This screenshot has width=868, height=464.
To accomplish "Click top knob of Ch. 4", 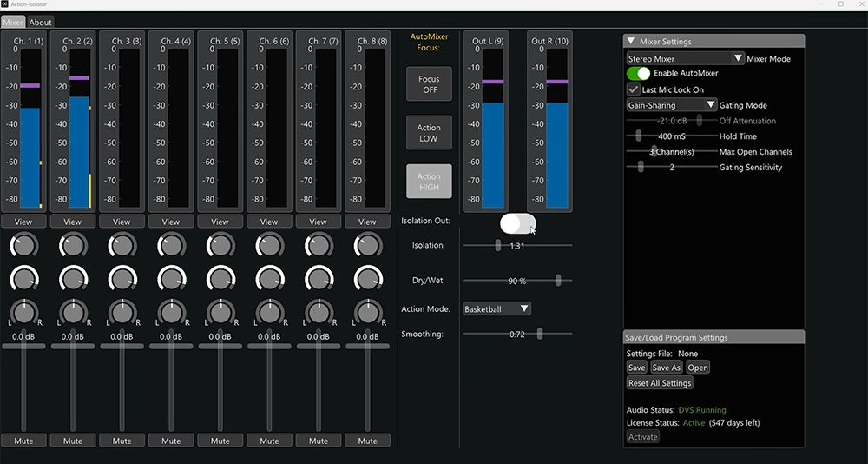I will click(x=170, y=246).
